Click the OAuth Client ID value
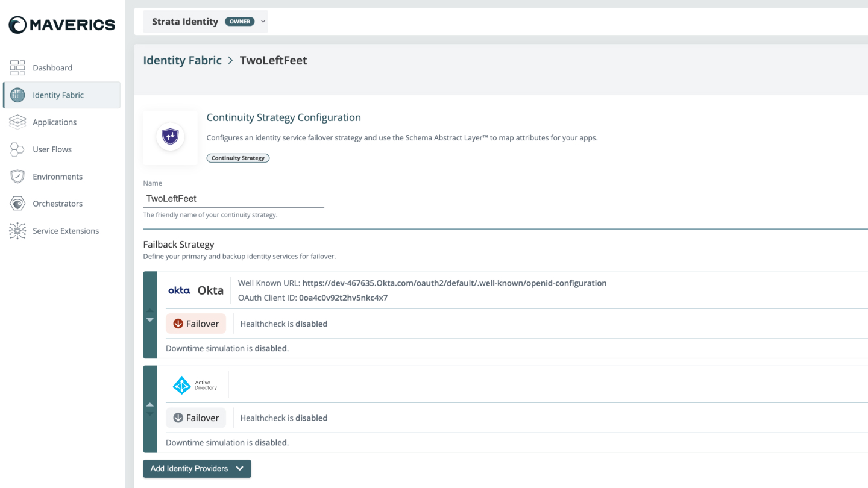This screenshot has height=488, width=868. tap(344, 298)
